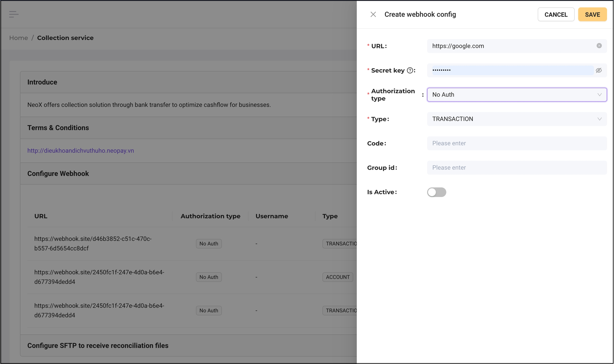Viewport: 614px width, 364px height.
Task: Go to the Home breadcrumb
Action: [18, 38]
